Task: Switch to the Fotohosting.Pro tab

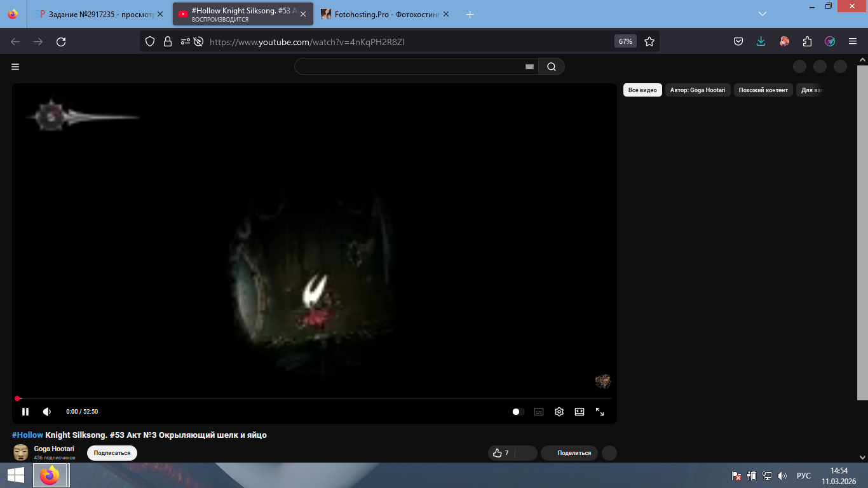Action: (x=380, y=14)
